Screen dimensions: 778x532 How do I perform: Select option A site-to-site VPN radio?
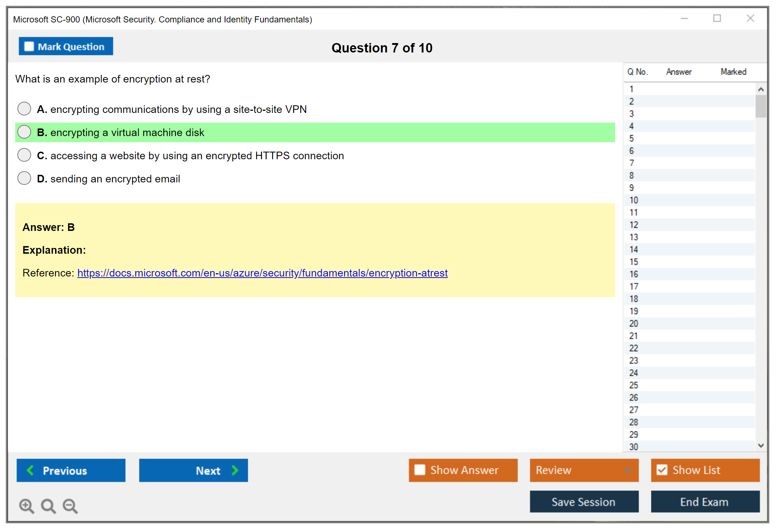(x=24, y=109)
